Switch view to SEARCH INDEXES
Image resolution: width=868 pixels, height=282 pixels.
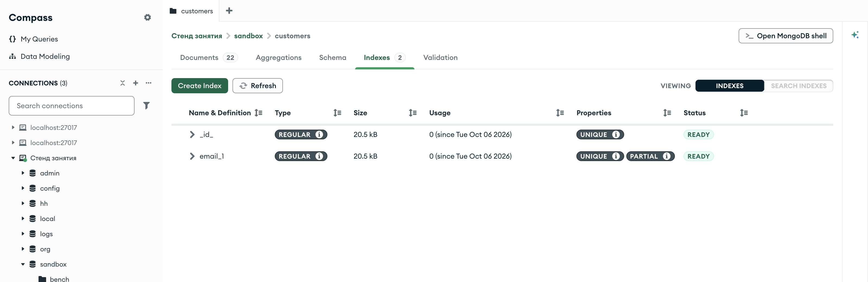(x=799, y=86)
